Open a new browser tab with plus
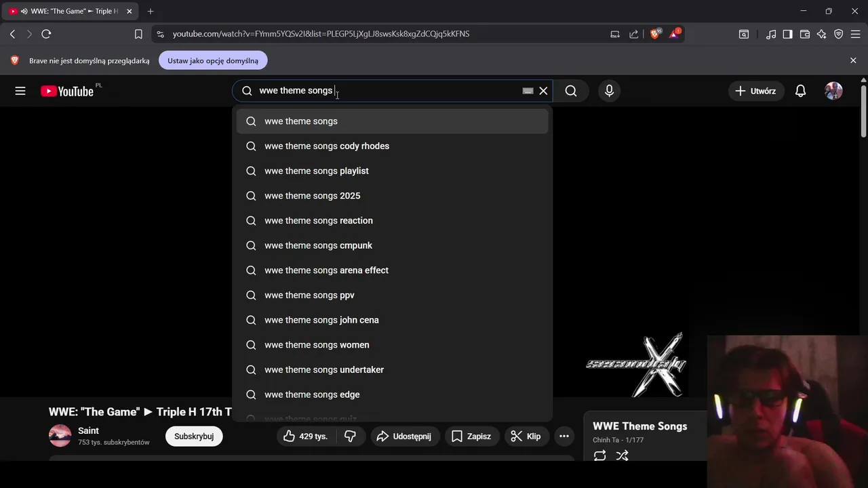Image resolution: width=868 pixels, height=488 pixels. (x=151, y=12)
